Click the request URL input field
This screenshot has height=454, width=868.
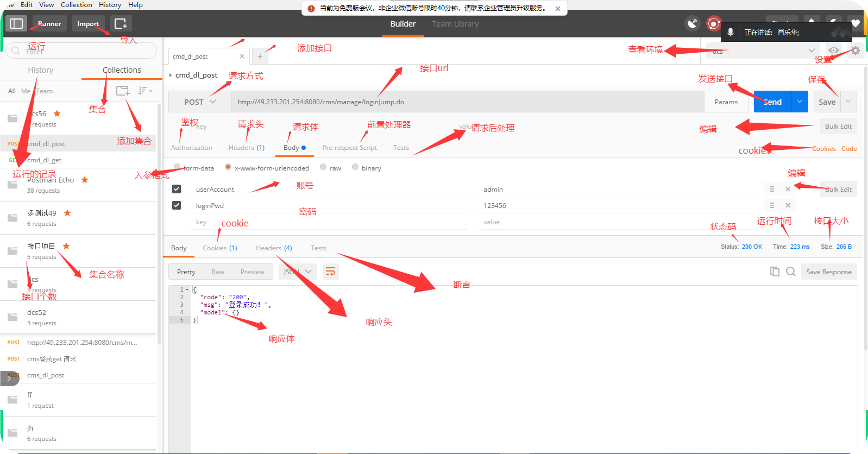468,102
